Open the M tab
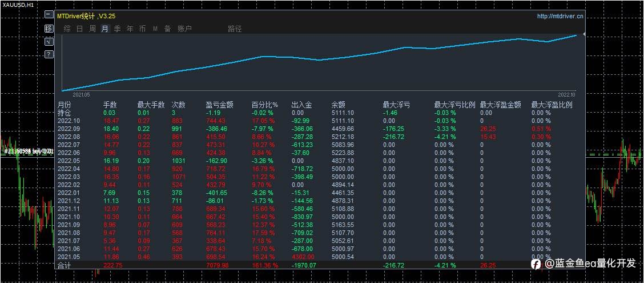The width and height of the screenshot is (644, 283). pos(155,29)
